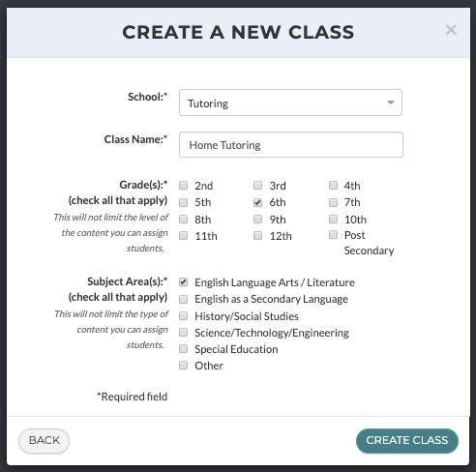Check the 2nd grade checkbox
Image resolution: width=476 pixels, height=472 pixels.
click(x=184, y=186)
